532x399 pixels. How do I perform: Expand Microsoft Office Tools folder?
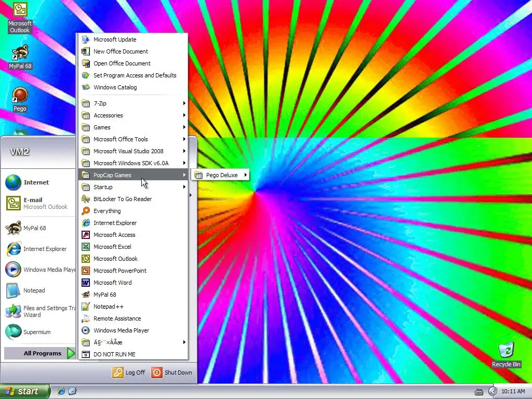click(x=132, y=139)
